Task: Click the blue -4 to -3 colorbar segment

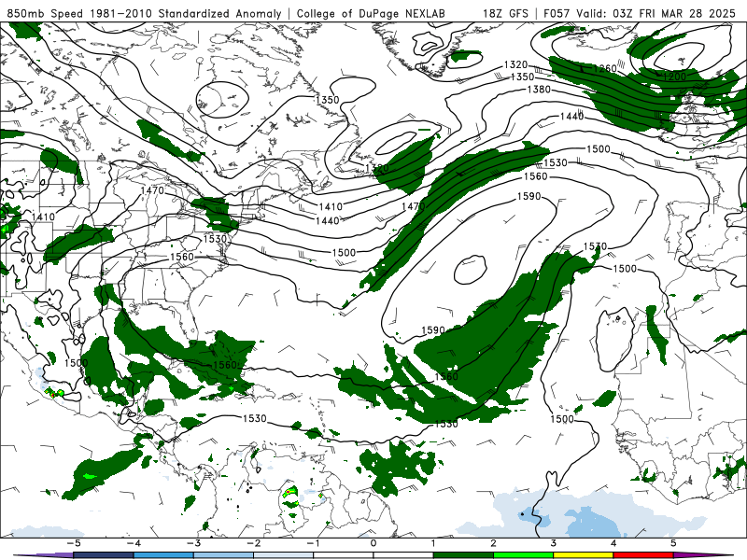Action: 163,555
